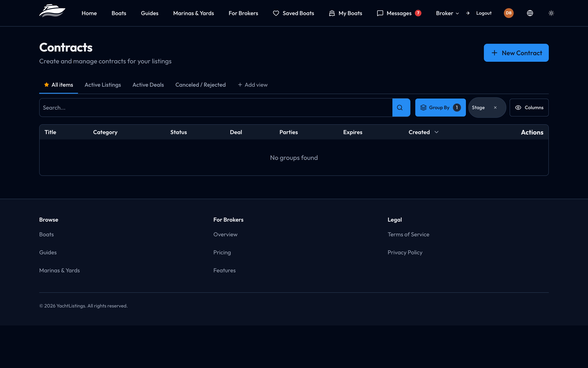Click the YachtListings boat logo
This screenshot has height=368, width=588.
click(52, 11)
